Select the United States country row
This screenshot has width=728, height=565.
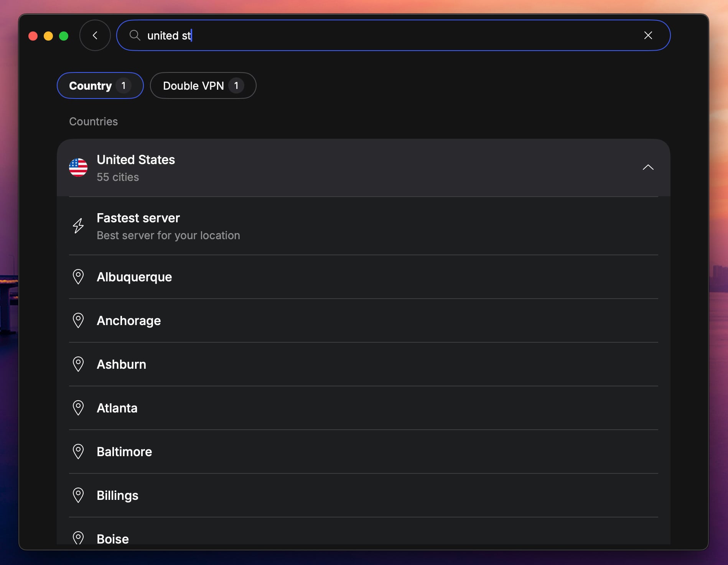[x=363, y=168]
